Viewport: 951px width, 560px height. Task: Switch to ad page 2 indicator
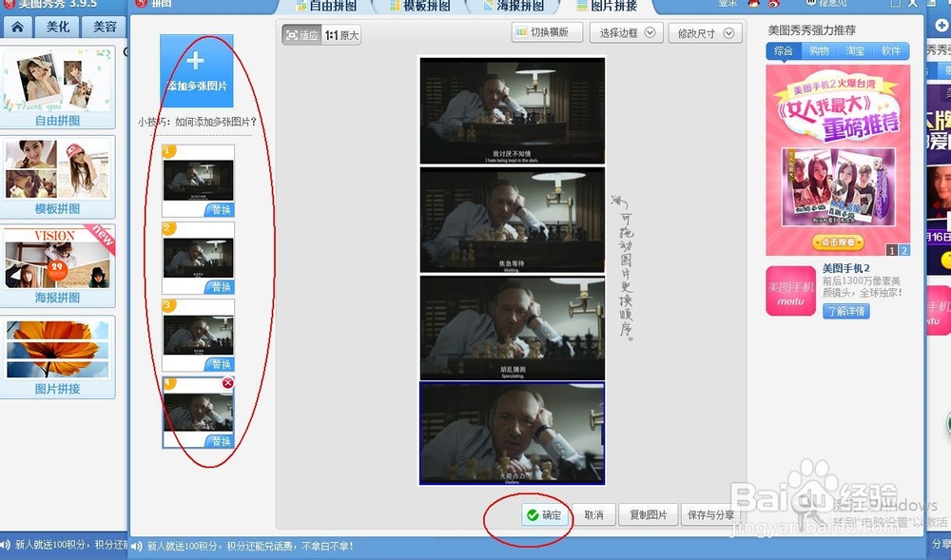(x=903, y=250)
